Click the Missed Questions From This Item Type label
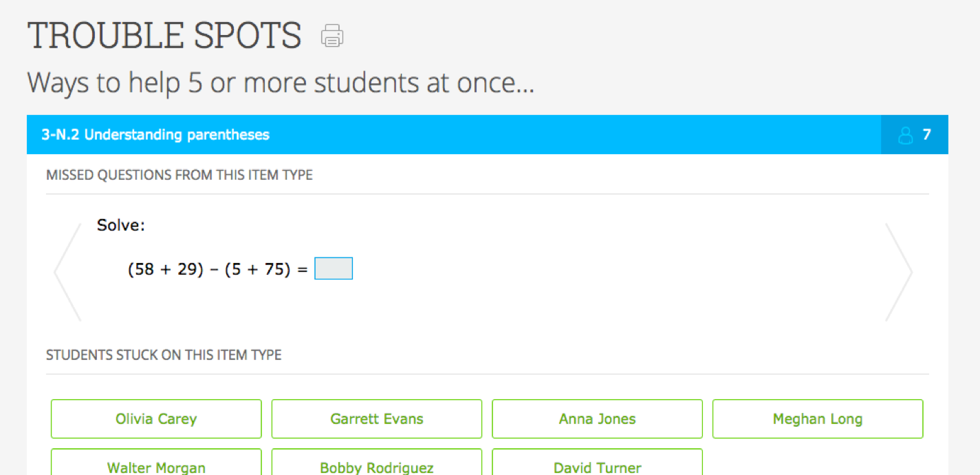 point(179,175)
